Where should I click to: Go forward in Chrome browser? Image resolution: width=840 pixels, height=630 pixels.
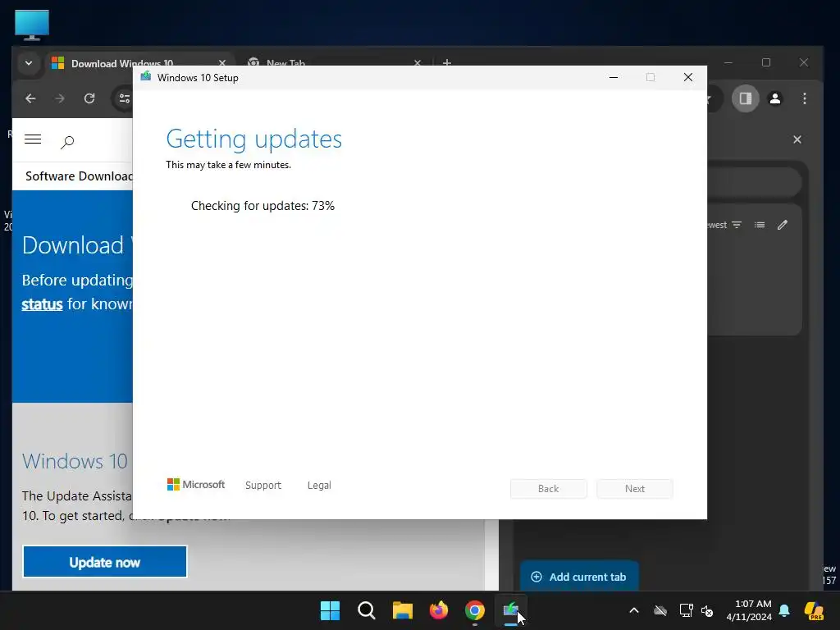coord(59,98)
